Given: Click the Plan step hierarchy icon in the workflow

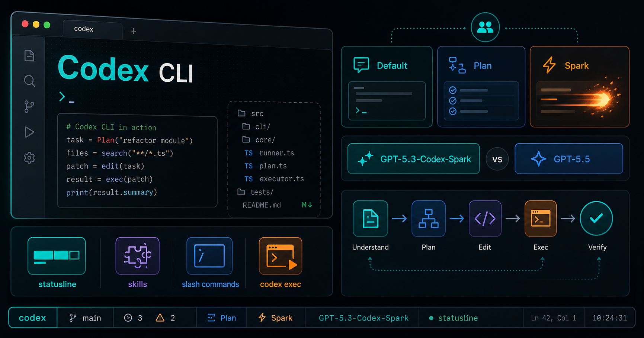Looking at the screenshot, I should [429, 219].
